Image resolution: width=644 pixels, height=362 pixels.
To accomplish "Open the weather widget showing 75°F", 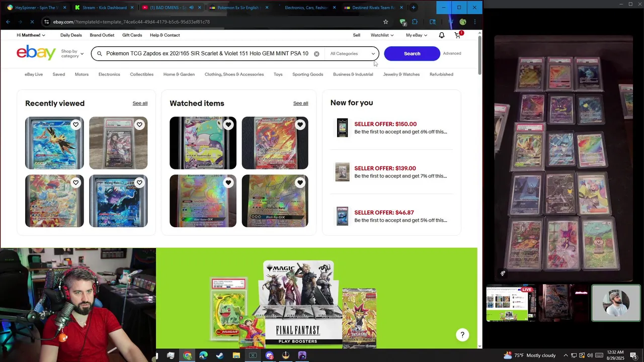I will click(529, 355).
